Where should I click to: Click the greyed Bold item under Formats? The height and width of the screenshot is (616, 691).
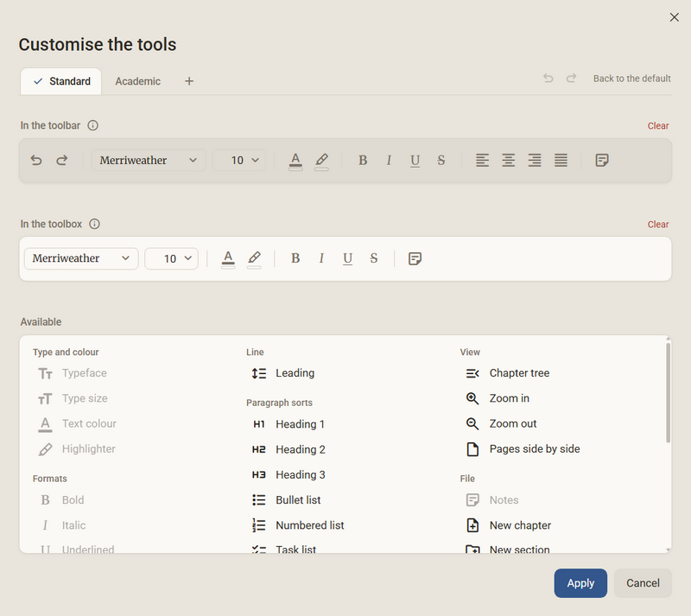[x=60, y=500]
